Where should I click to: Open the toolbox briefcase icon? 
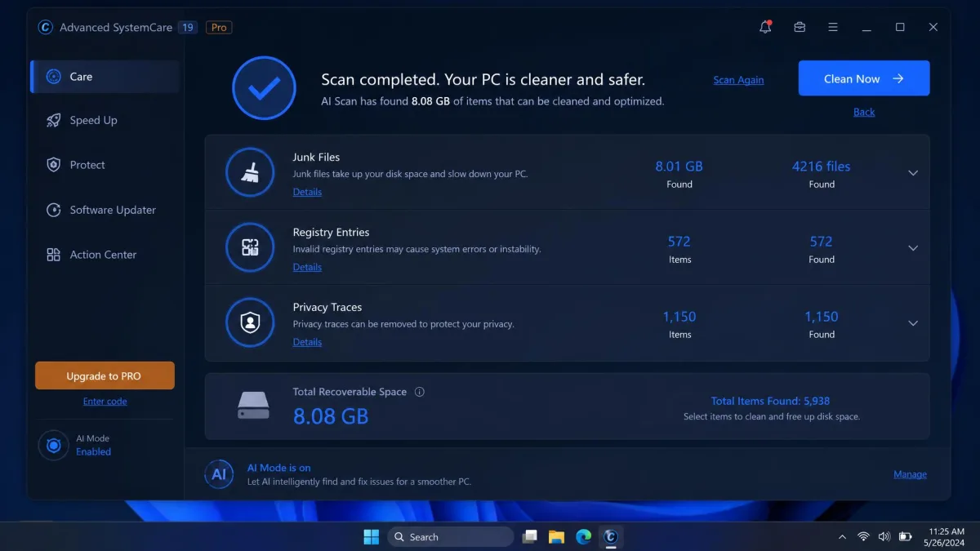pyautogui.click(x=800, y=27)
